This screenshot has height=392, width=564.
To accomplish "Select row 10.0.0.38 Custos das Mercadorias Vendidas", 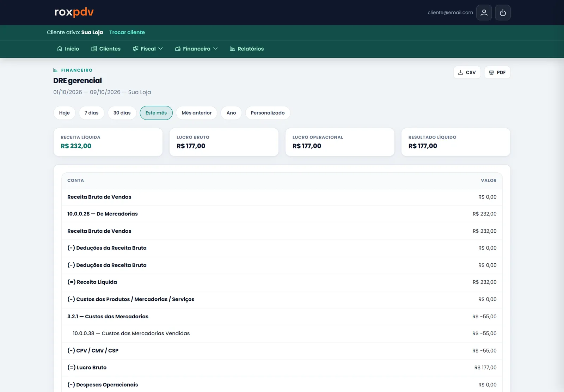I will (x=282, y=333).
